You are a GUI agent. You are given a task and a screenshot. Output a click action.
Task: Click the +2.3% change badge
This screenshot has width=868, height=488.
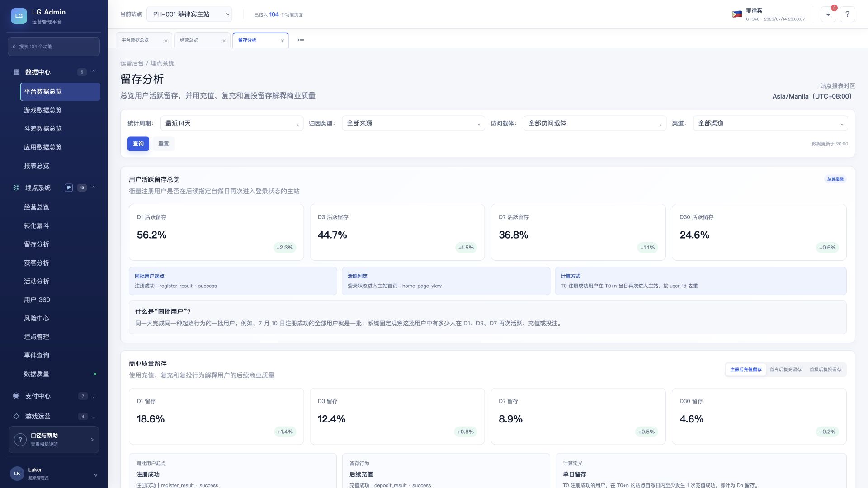(285, 248)
